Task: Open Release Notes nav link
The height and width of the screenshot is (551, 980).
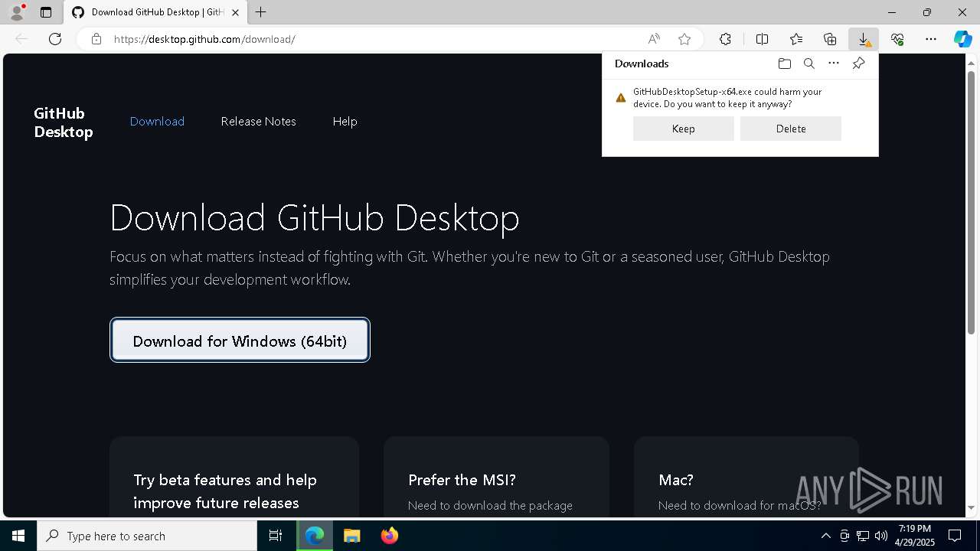Action: point(259,122)
